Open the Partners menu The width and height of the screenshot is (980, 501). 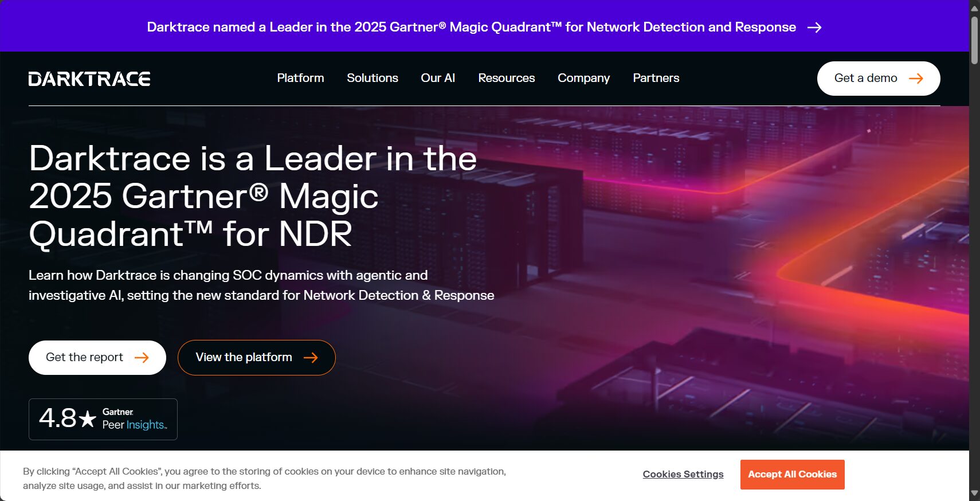pos(656,78)
